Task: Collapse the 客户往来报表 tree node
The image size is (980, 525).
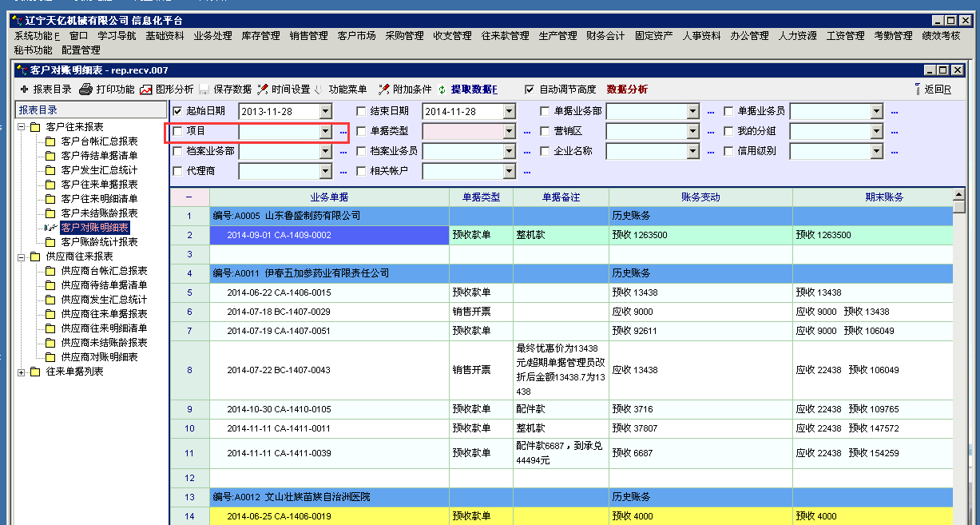Action: coord(22,127)
